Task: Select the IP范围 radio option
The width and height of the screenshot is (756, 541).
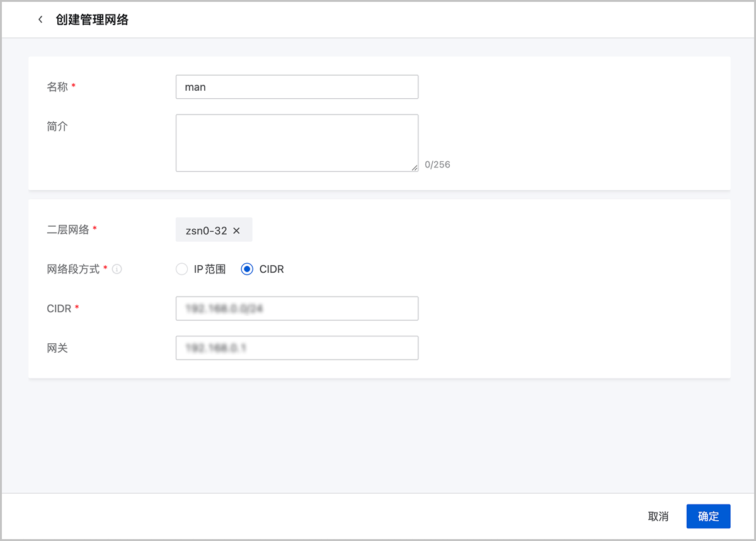Action: (182, 269)
